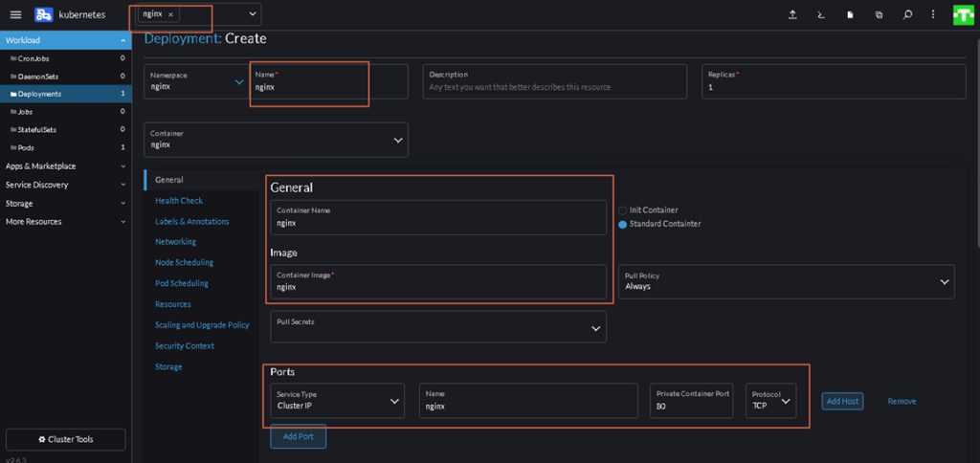Open the Container selector dropdown
This screenshot has width=980, height=463.
tap(276, 140)
